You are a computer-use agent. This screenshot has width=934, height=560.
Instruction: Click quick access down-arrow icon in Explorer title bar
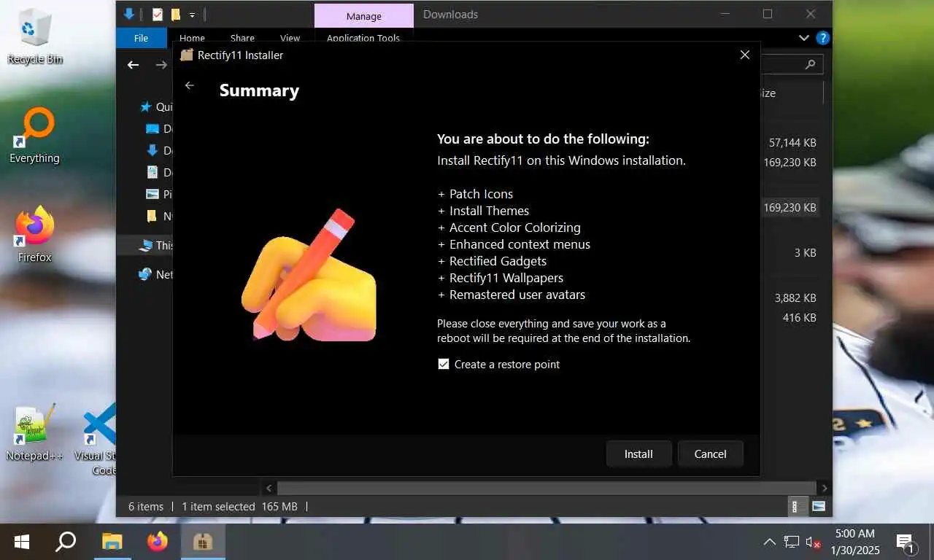tap(129, 14)
